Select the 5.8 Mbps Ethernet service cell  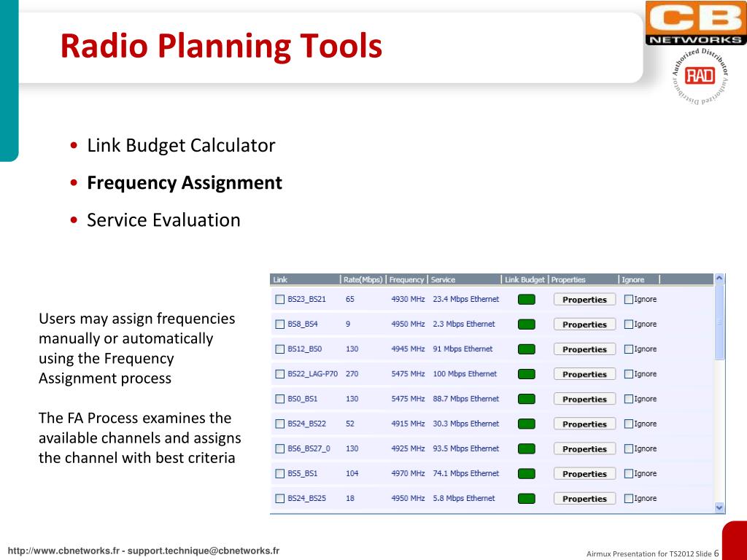coord(463,498)
